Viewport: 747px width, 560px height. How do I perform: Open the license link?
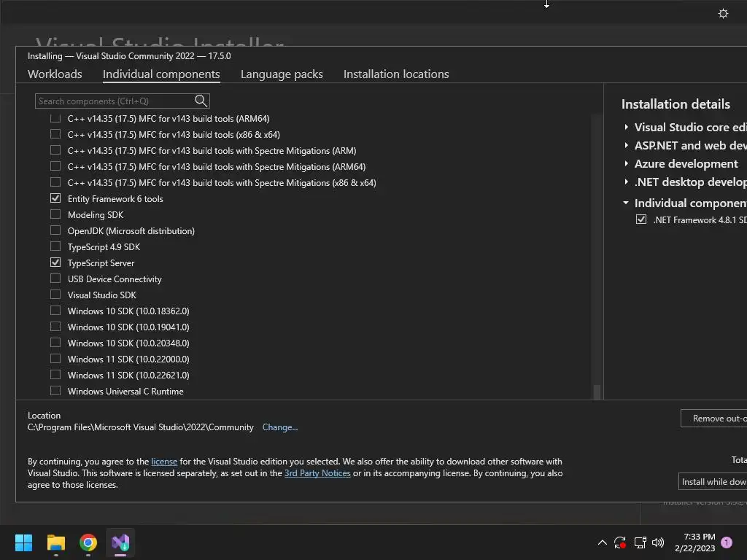coord(164,462)
